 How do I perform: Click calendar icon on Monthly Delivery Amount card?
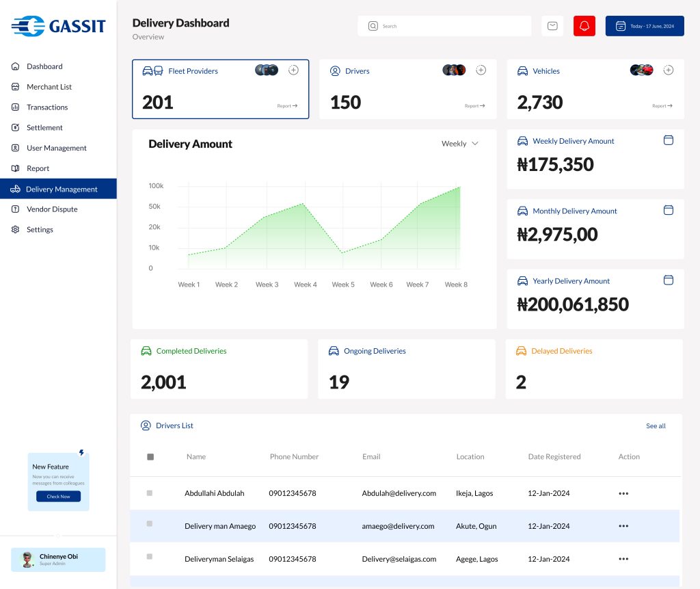pos(669,210)
